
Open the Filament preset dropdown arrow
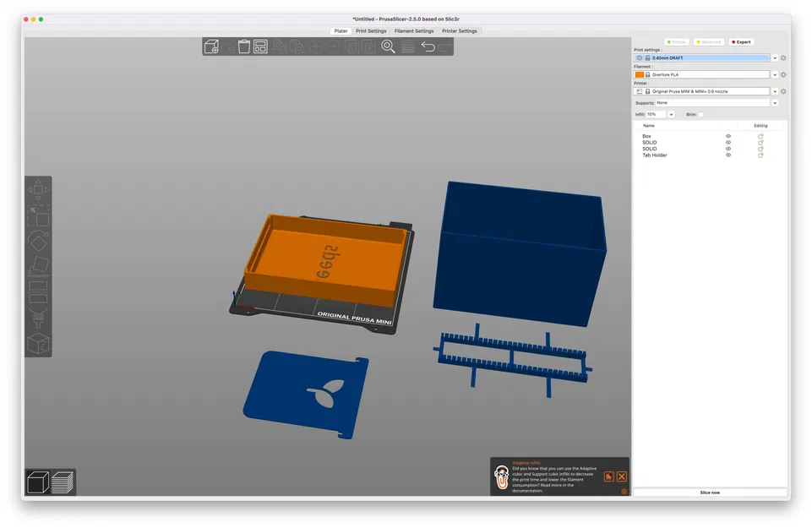coord(775,74)
